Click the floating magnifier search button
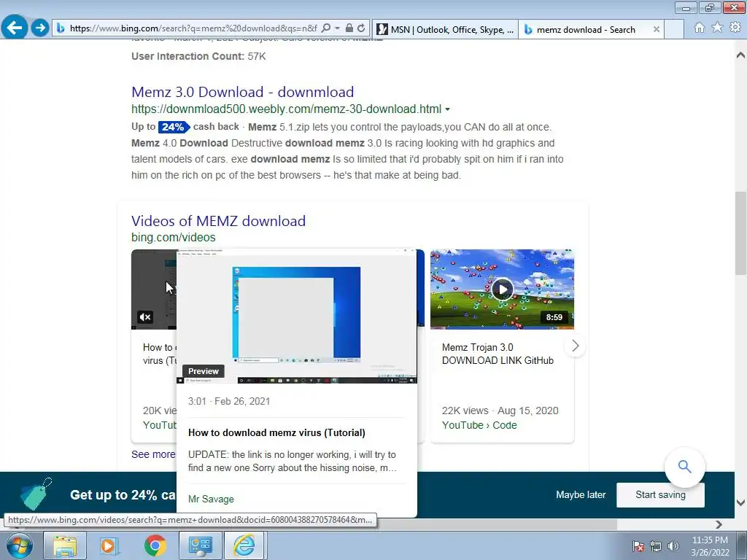This screenshot has height=560, width=747. [x=684, y=467]
